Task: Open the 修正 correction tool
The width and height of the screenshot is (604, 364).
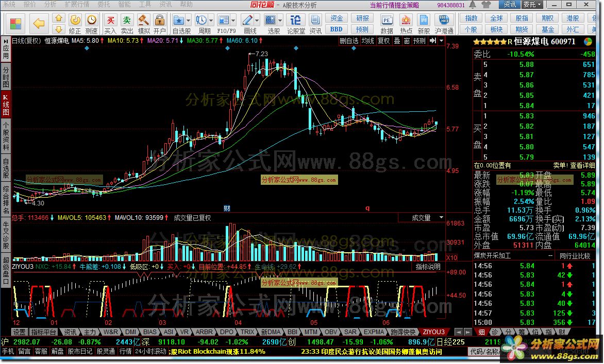Action: pos(75,24)
